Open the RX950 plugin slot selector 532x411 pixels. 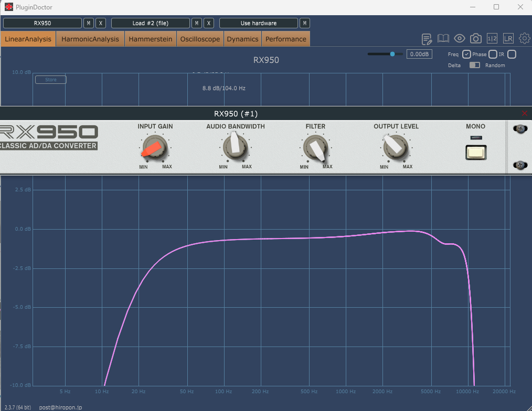(42, 23)
